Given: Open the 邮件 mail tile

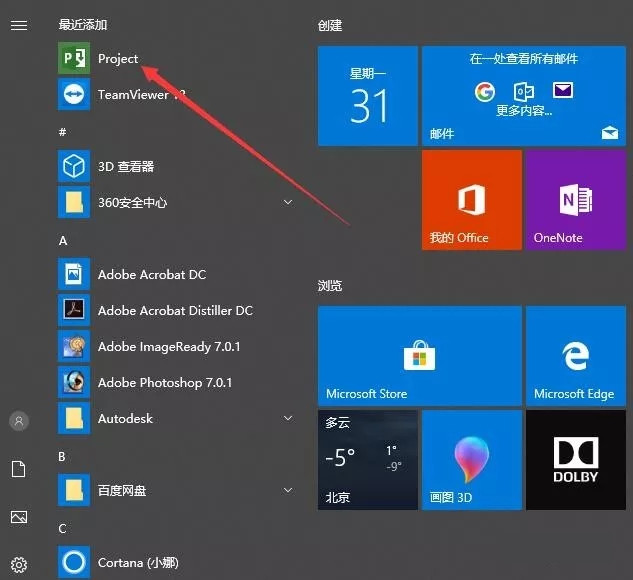Looking at the screenshot, I should (x=524, y=96).
